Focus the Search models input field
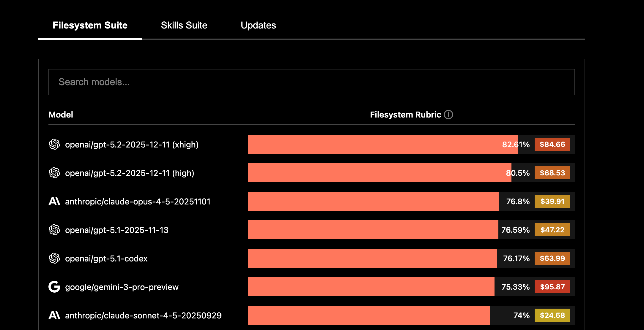The width and height of the screenshot is (644, 330). click(311, 82)
